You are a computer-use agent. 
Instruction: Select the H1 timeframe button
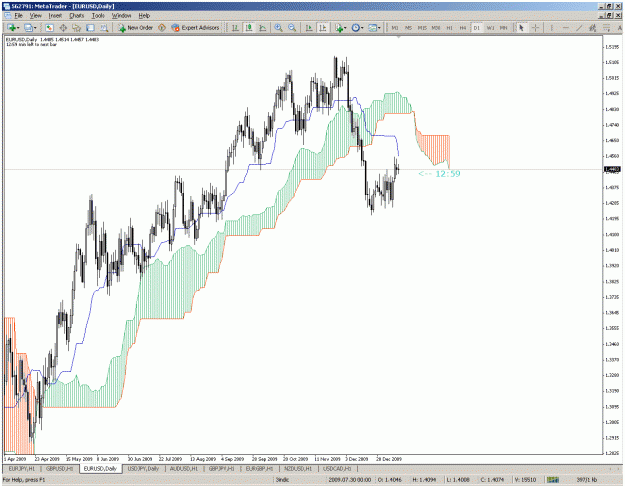[x=449, y=28]
